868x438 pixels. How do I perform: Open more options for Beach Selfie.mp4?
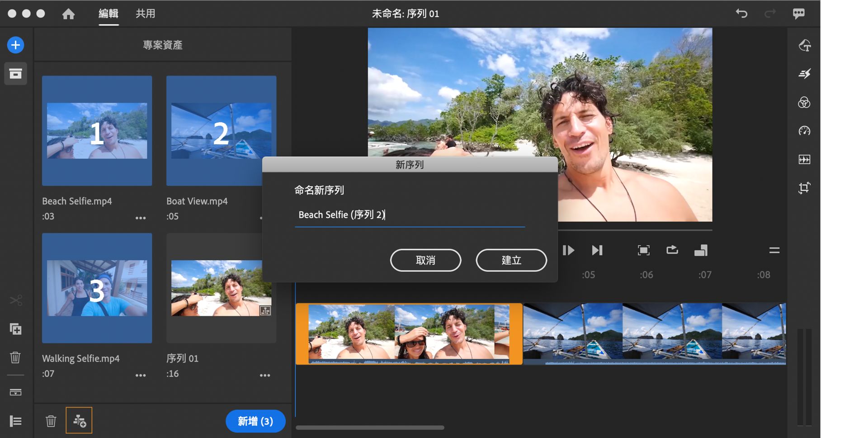point(141,218)
